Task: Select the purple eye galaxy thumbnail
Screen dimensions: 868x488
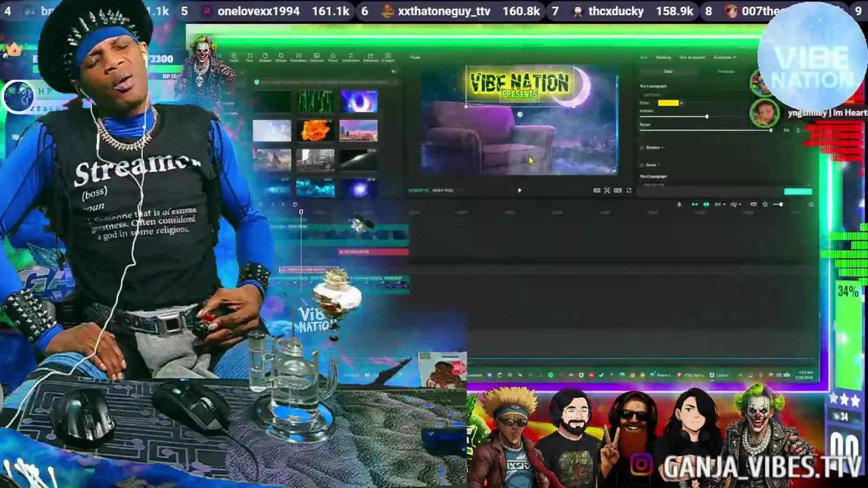Action: point(359,102)
